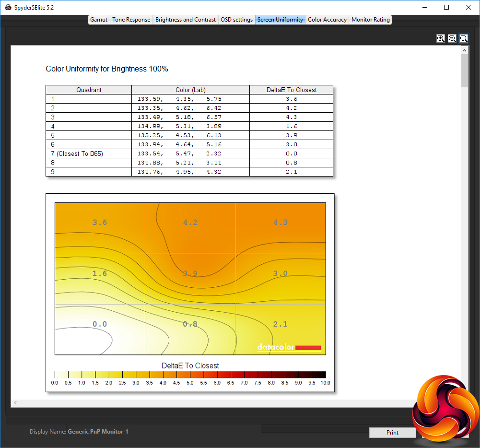Click DeltaE value 1.6 in table row 4
Screen dimensions: 480x448
292,126
